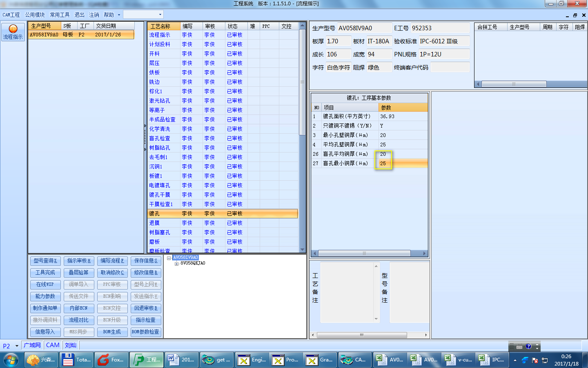588x368 pixels.
Task: Click the 广域网 tab at the bottom
Action: pos(32,346)
